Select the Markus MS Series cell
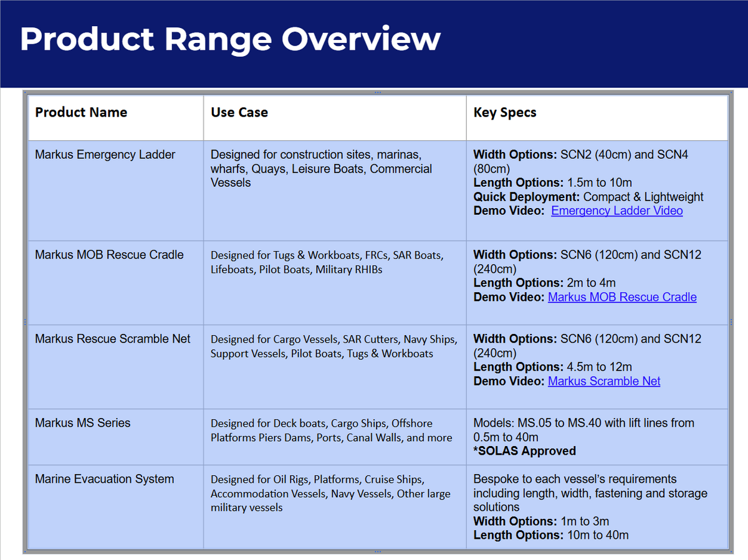Screen dimensions: 748x560 click(116, 437)
